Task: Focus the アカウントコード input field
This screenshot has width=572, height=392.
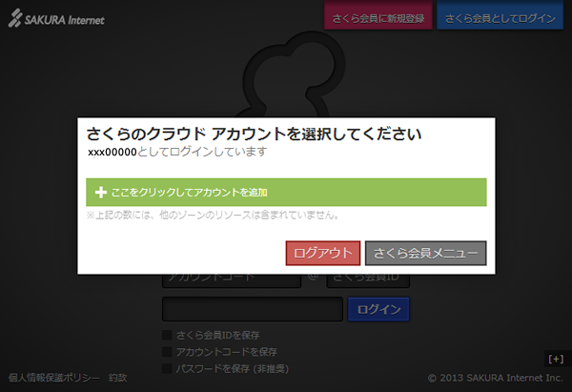Action: (231, 280)
